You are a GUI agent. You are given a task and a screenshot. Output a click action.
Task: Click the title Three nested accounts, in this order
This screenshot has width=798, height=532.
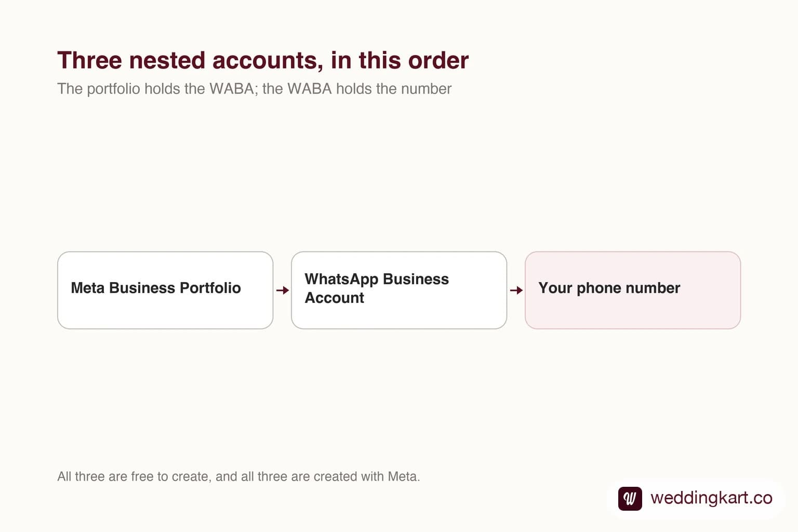263,60
